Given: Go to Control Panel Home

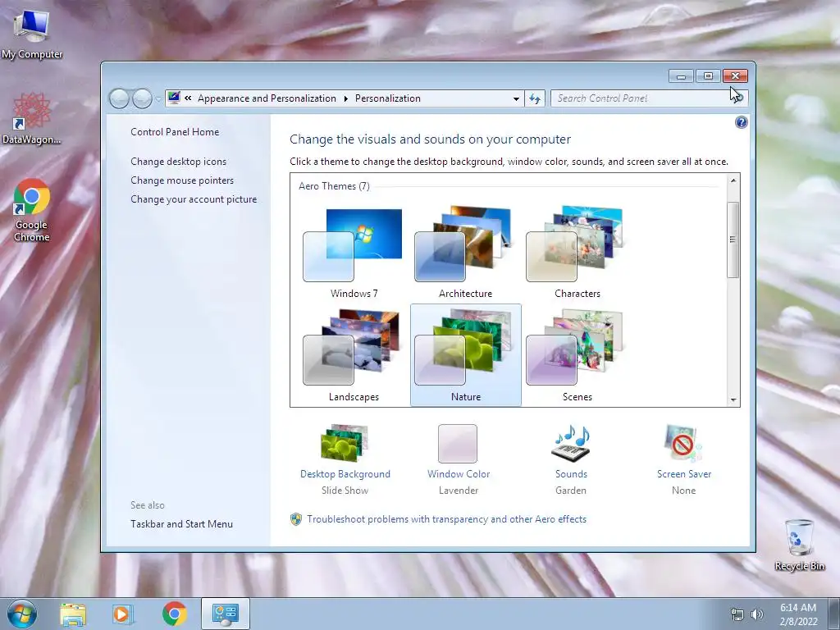Looking at the screenshot, I should pos(175,132).
